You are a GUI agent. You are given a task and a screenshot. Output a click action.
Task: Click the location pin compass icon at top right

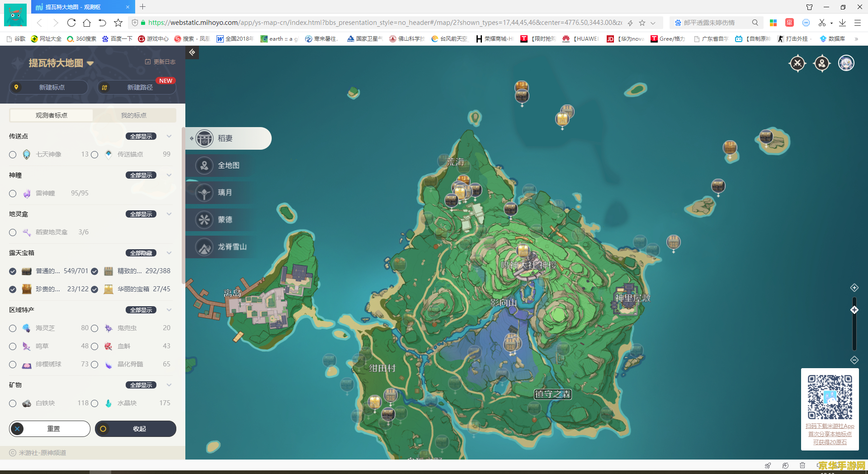pyautogui.click(x=822, y=63)
